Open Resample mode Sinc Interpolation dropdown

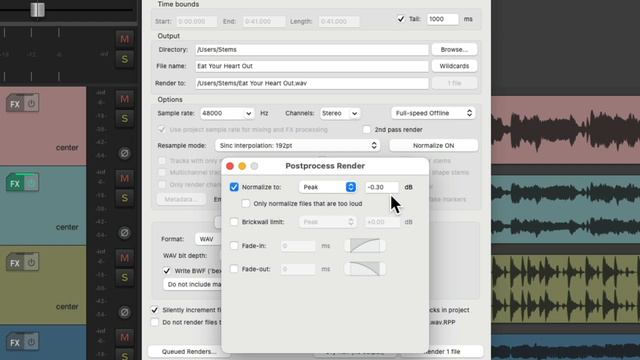[x=298, y=145]
